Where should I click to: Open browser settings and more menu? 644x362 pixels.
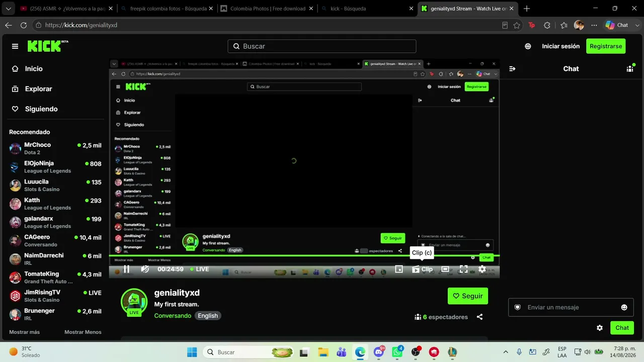point(594,25)
